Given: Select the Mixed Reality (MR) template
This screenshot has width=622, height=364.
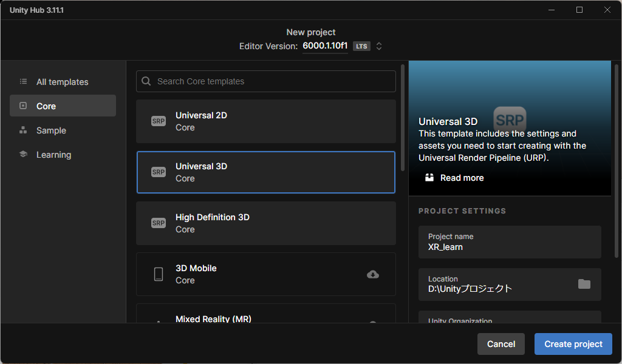Looking at the screenshot, I should tap(266, 314).
